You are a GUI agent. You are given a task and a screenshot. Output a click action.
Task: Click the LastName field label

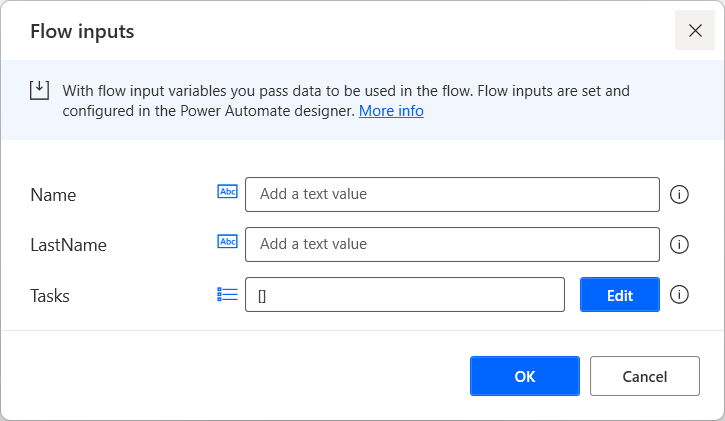pyautogui.click(x=68, y=244)
